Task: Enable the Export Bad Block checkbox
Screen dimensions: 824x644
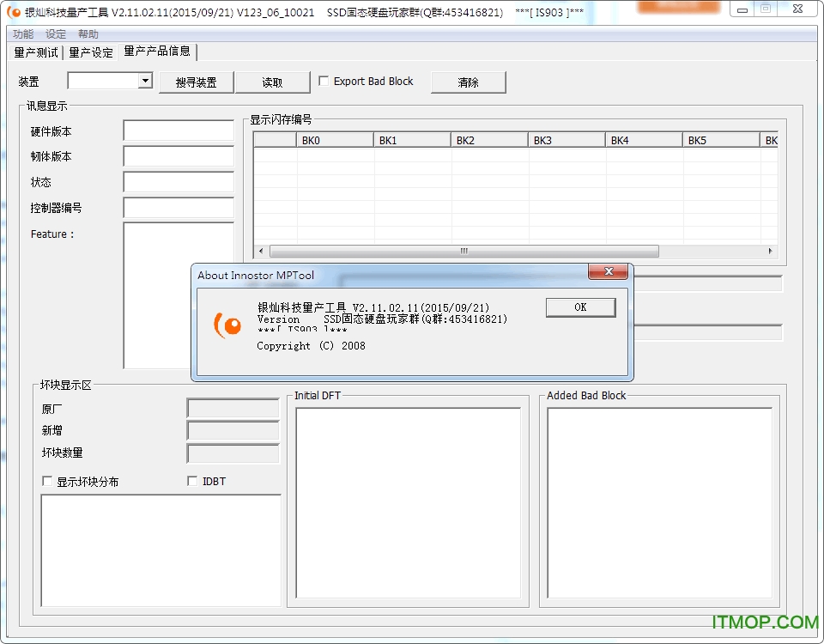Action: click(x=324, y=82)
